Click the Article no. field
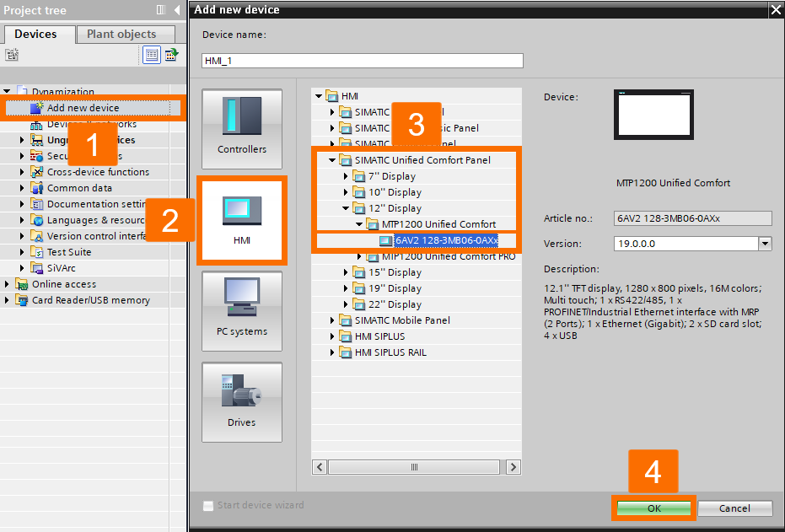The width and height of the screenshot is (785, 532). coord(693,218)
